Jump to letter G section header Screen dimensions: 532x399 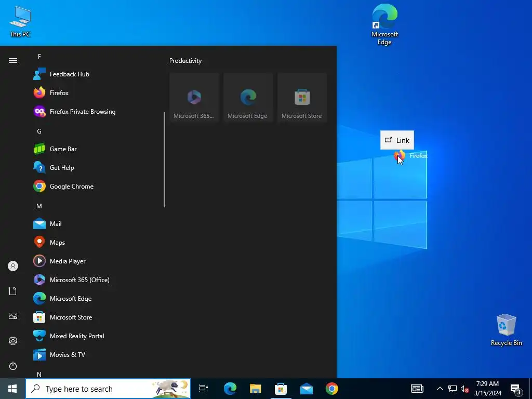point(39,131)
